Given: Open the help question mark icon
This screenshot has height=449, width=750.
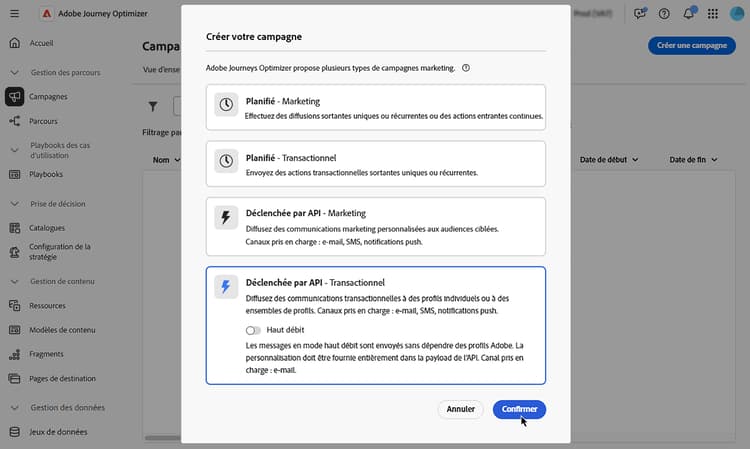Looking at the screenshot, I should [x=664, y=14].
